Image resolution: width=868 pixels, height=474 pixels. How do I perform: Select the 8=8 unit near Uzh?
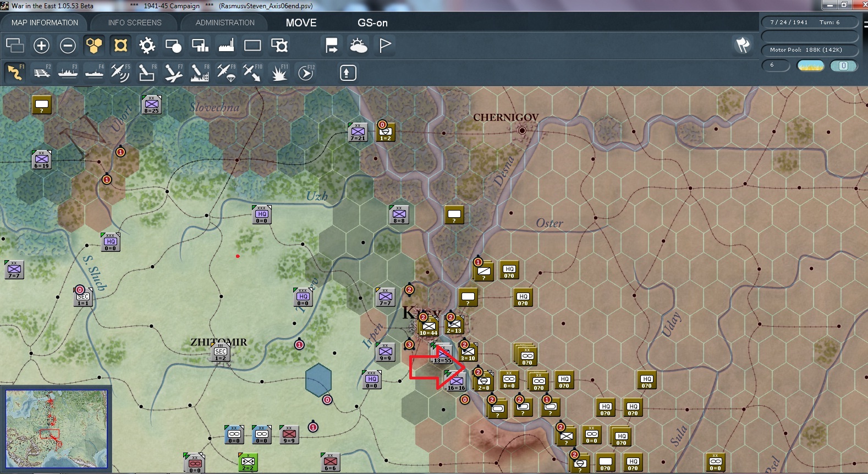point(399,214)
